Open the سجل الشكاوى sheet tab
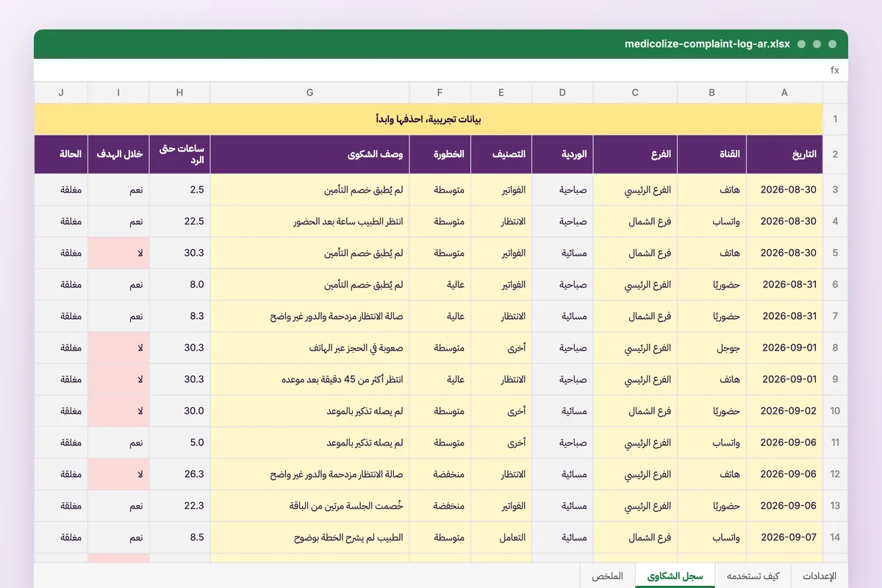882x588 pixels. tap(675, 576)
